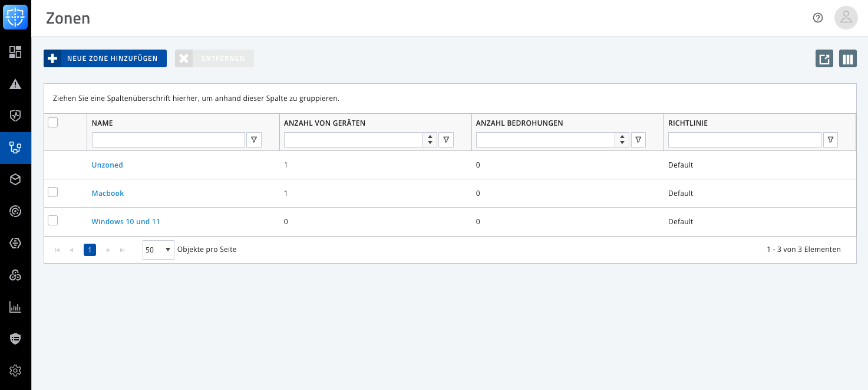Open the Objekte pro Seite dropdown
Image resolution: width=868 pixels, height=390 pixels.
point(159,250)
